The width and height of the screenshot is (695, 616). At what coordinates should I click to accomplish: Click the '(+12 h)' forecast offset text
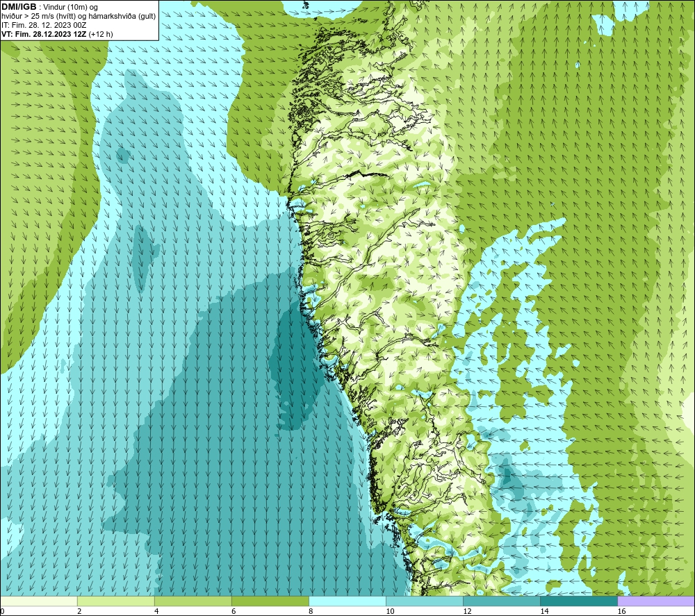[x=101, y=34]
